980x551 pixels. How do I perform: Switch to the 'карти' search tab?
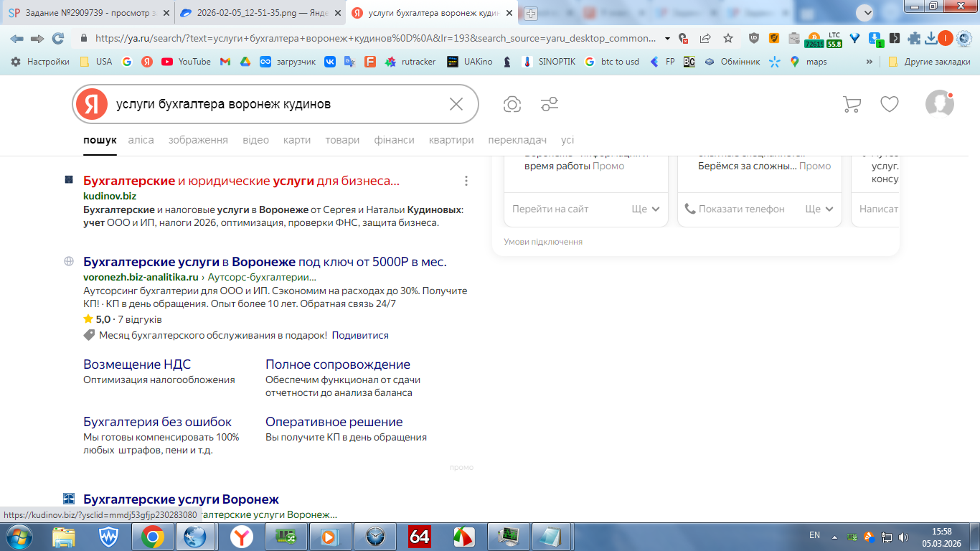point(297,140)
